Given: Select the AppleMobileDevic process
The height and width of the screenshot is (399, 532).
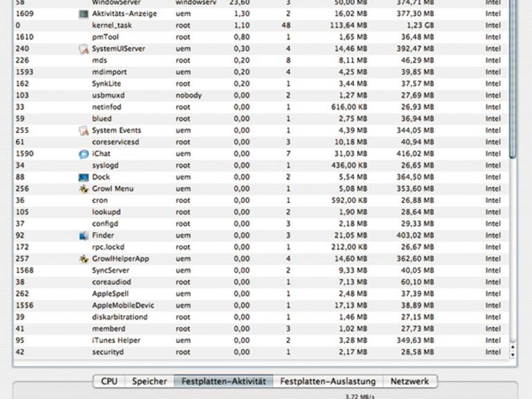Looking at the screenshot, I should pyautogui.click(x=260, y=305).
